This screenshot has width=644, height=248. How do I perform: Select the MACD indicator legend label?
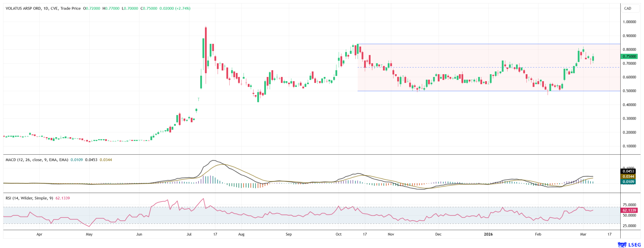37,160
